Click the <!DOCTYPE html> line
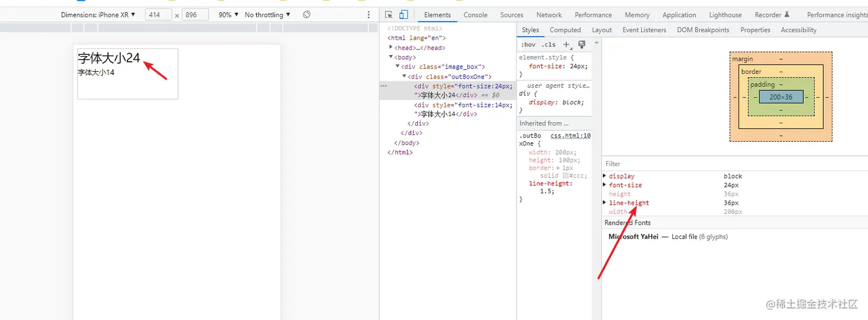868x320 pixels. coord(414,28)
